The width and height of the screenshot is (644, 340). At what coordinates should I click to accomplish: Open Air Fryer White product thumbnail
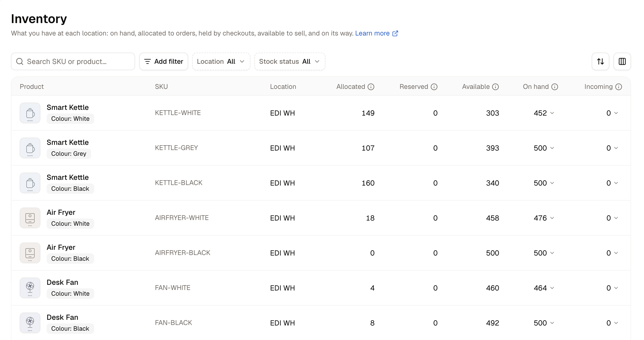coord(30,218)
